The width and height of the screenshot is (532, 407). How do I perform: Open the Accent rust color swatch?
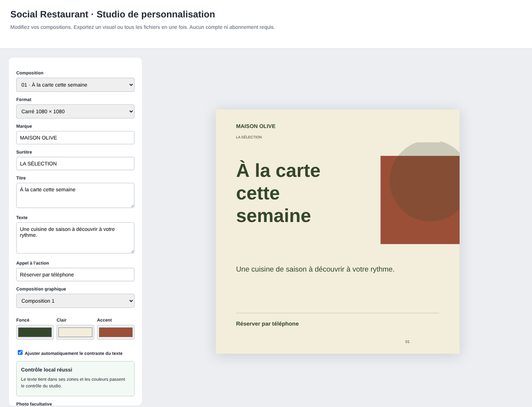[x=116, y=332]
